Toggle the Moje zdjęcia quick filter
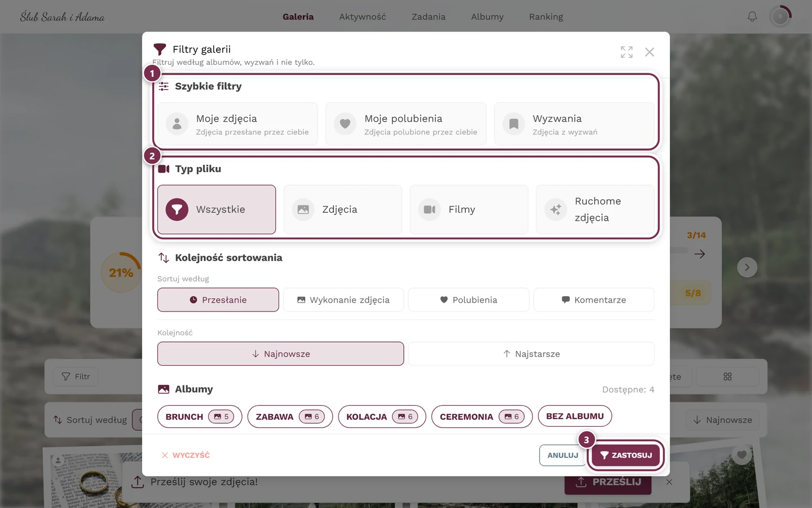 (237, 124)
